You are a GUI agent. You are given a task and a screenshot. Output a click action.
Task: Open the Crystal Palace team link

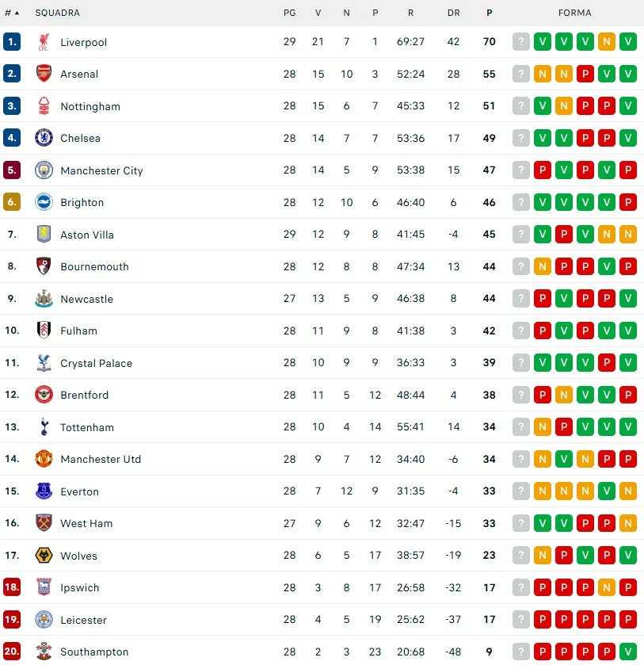click(x=96, y=363)
